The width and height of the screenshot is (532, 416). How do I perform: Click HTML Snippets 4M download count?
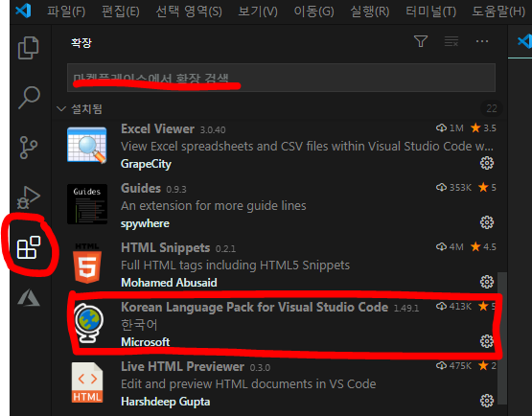pyautogui.click(x=450, y=246)
